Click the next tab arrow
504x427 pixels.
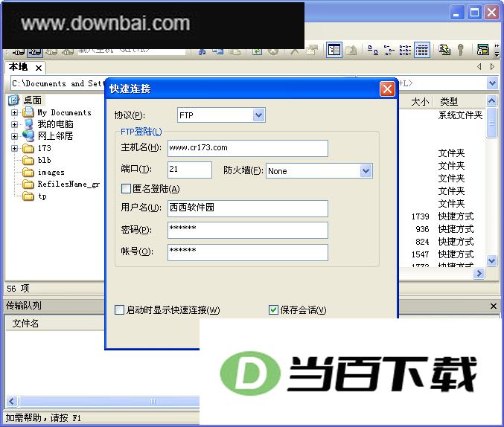(x=492, y=66)
